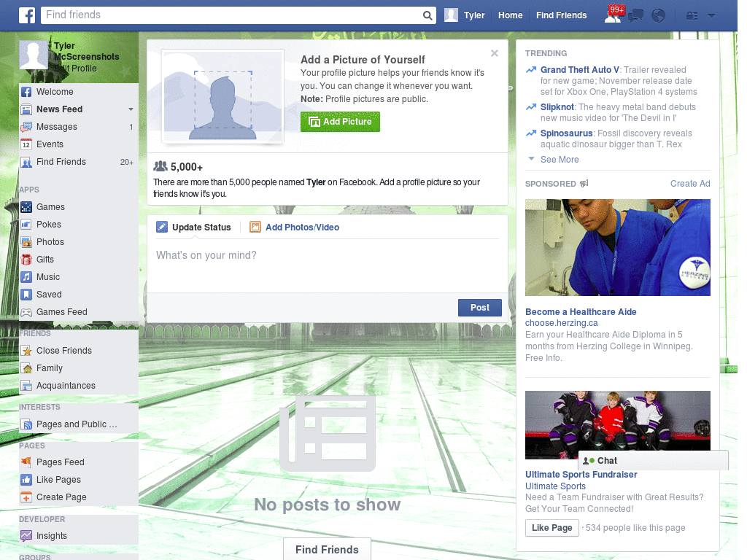This screenshot has width=747, height=560.
Task: Open Find Friends in the top bar
Action: (x=561, y=15)
